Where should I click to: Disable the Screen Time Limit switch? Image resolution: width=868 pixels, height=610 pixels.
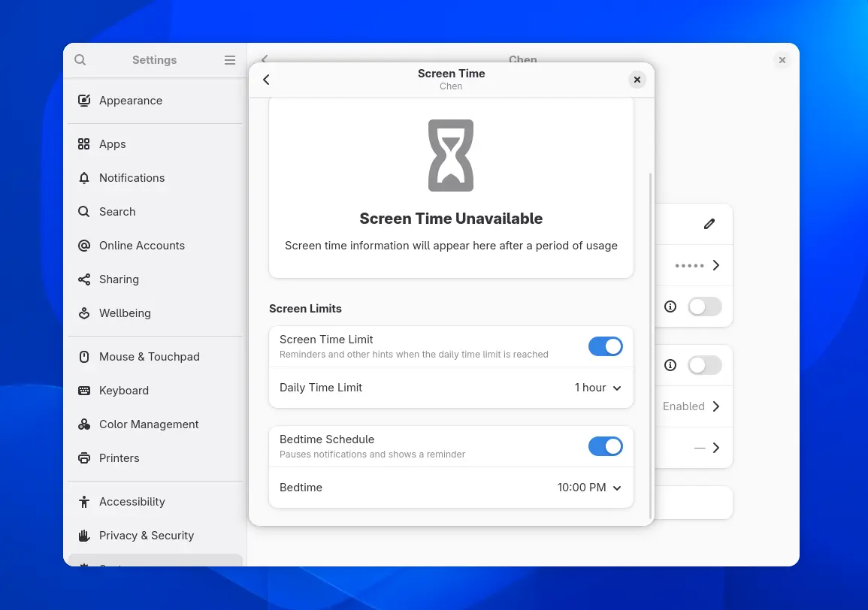click(x=605, y=346)
